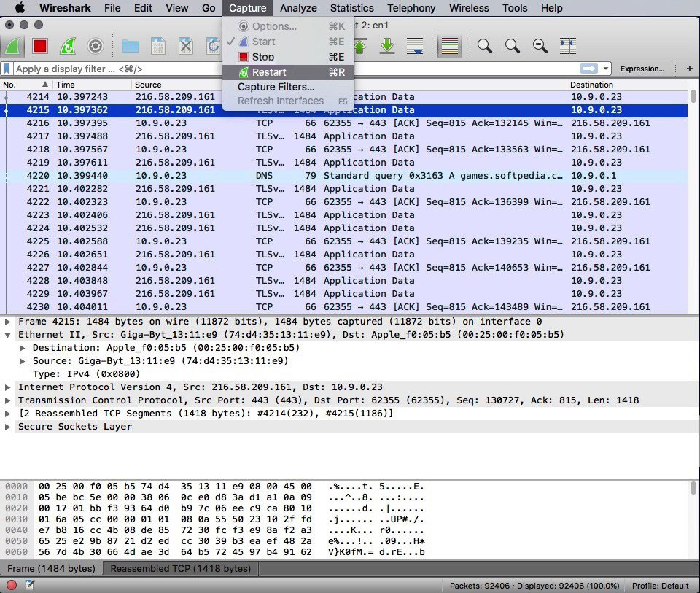
Task: Expand Destination: Apple_f0:05:b5 subtree
Action: coord(22,348)
